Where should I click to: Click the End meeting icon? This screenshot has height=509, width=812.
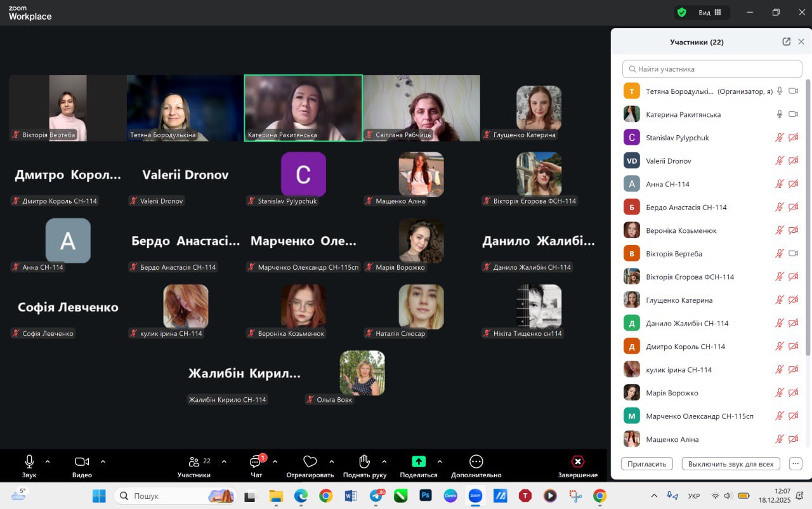pyautogui.click(x=577, y=461)
